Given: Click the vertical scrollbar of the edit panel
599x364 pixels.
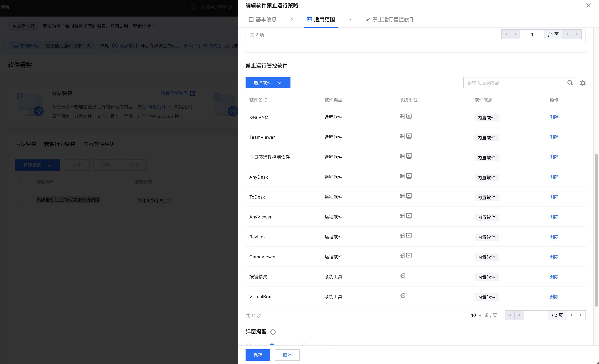Looking at the screenshot, I should pos(596,230).
